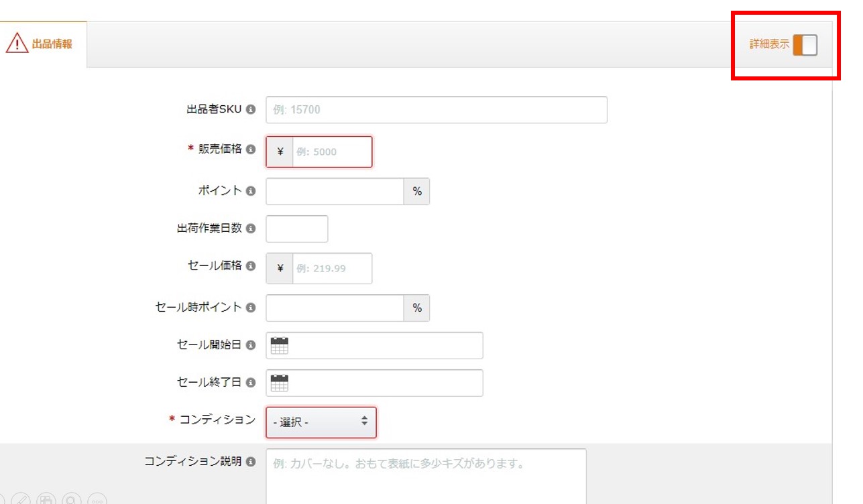The height and width of the screenshot is (504, 863).
Task: Click the セール開始日 date field
Action: [x=374, y=345]
